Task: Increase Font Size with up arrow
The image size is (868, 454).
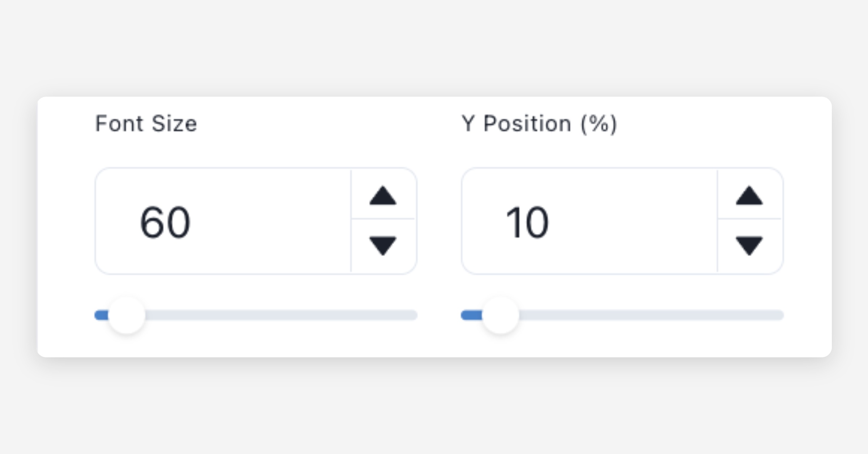Action: tap(383, 196)
